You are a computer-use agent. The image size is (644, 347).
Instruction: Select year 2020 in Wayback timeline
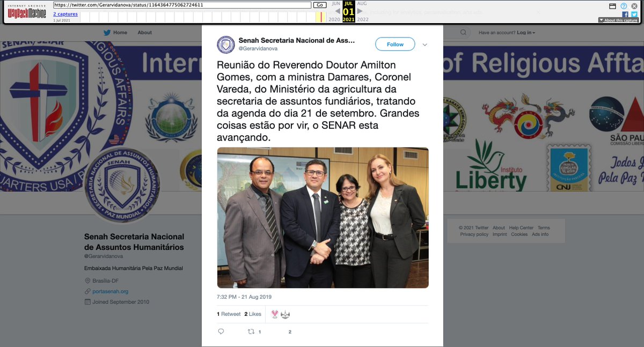[x=334, y=19]
